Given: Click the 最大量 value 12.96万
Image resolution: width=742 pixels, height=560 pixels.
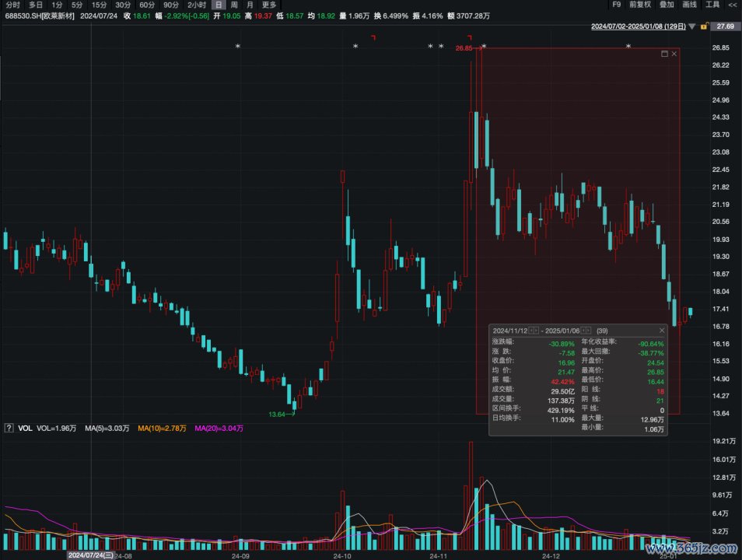Looking at the screenshot, I should point(652,420).
